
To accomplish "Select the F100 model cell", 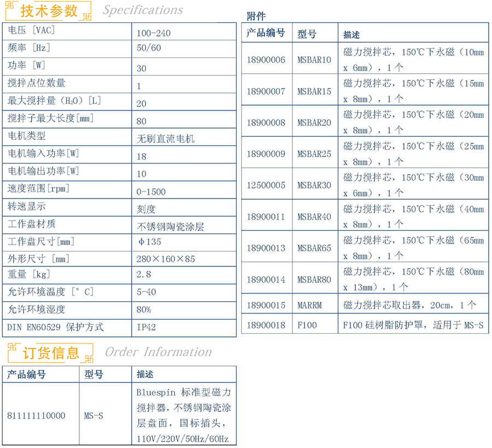I will coord(307,325).
